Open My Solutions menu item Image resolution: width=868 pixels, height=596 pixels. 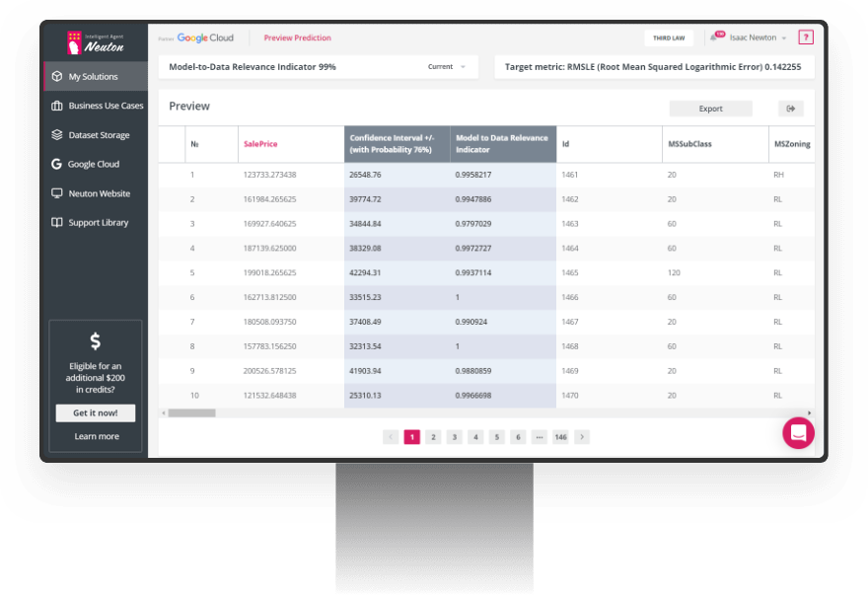(x=96, y=76)
